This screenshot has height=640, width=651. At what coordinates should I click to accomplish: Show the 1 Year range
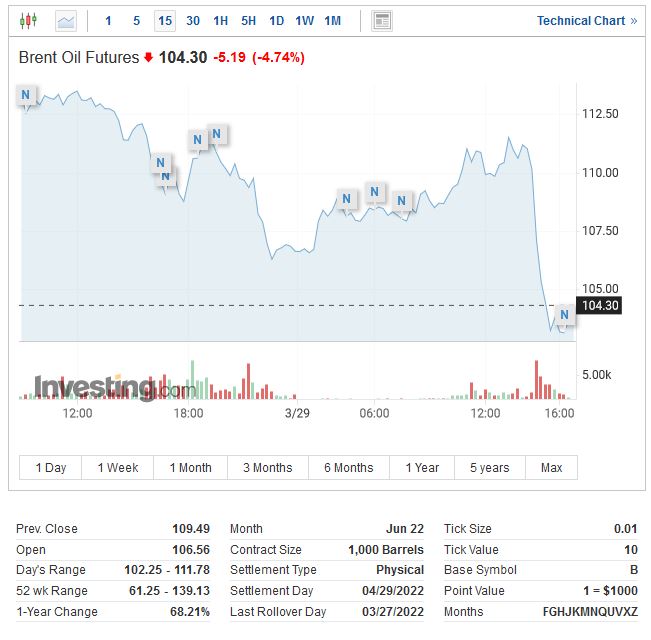click(422, 467)
